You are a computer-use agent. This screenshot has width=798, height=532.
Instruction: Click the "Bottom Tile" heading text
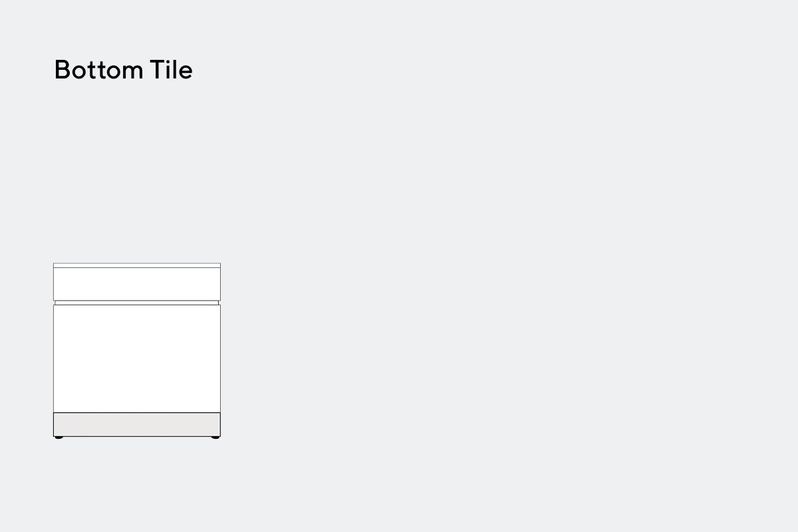[x=123, y=69]
